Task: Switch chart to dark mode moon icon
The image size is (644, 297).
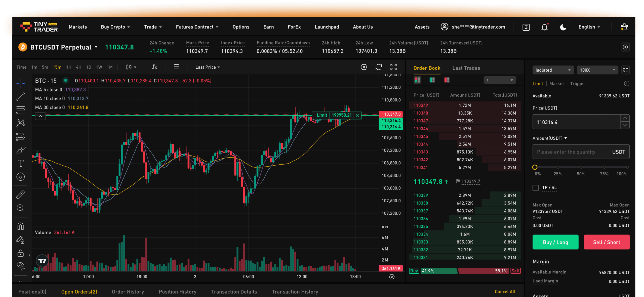Action: 563,27
